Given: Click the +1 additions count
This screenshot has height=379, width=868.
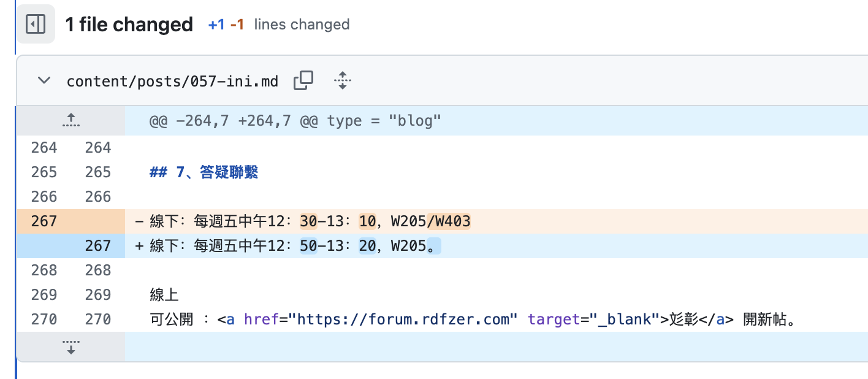Looking at the screenshot, I should (x=216, y=25).
